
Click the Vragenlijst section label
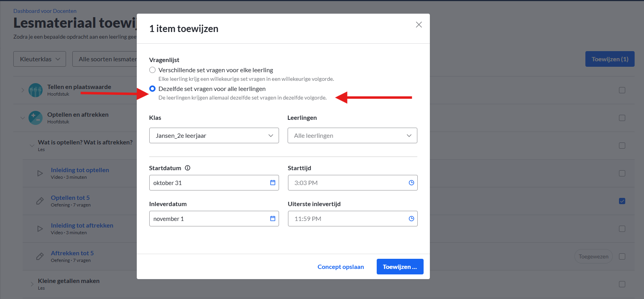pos(164,60)
